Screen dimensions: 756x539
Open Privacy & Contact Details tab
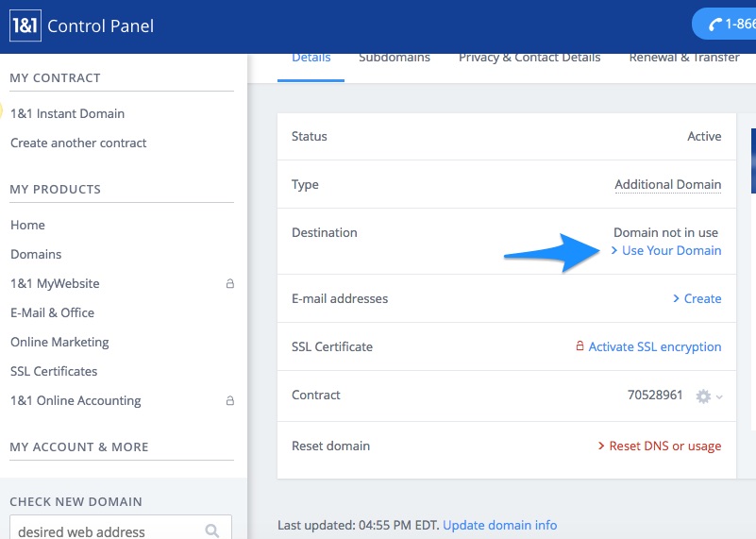tap(529, 58)
